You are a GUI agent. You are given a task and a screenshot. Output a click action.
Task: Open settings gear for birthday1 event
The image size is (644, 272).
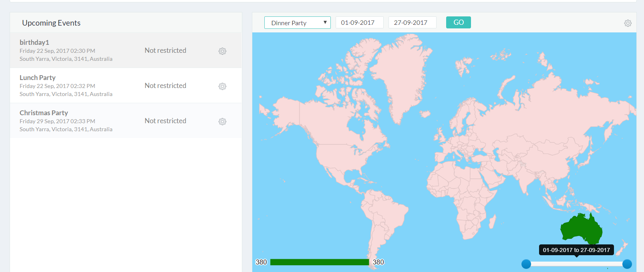(x=222, y=51)
